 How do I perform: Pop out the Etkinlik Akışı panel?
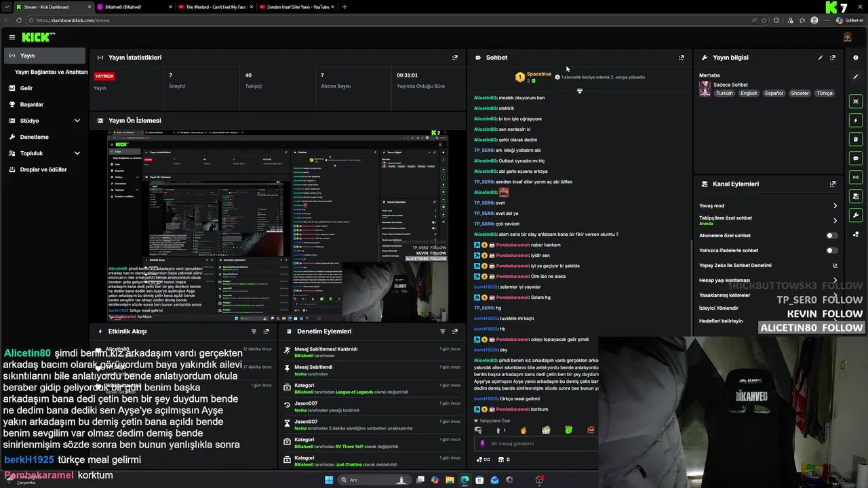[266, 331]
